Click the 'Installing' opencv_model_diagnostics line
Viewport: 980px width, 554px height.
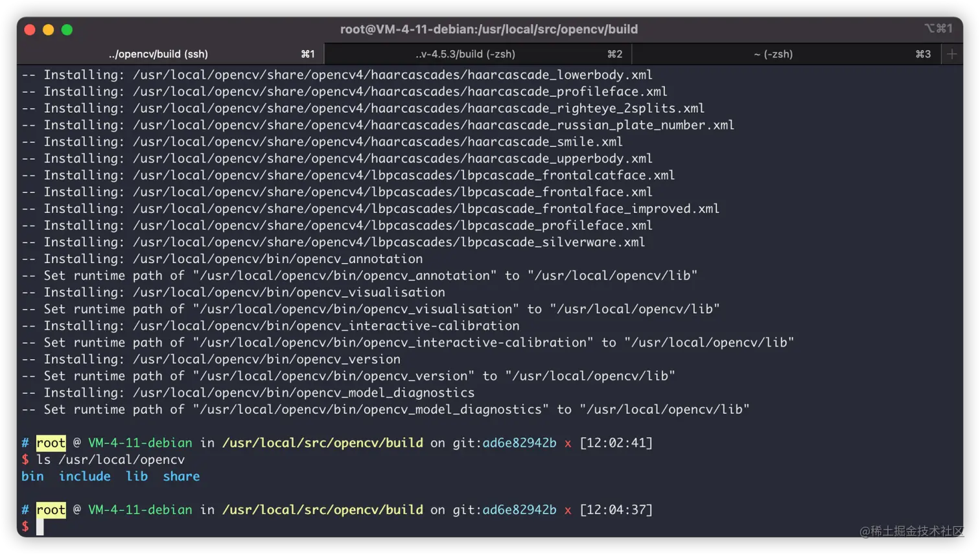(x=248, y=393)
